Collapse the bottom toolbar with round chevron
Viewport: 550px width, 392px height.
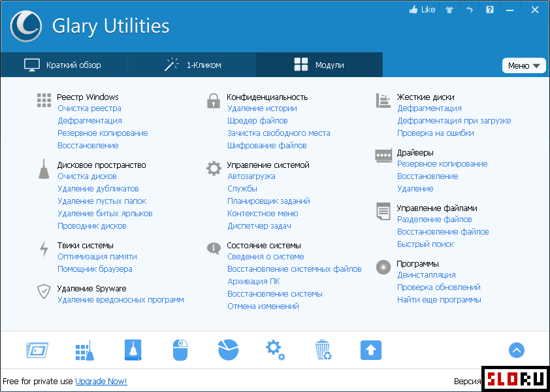(x=516, y=350)
